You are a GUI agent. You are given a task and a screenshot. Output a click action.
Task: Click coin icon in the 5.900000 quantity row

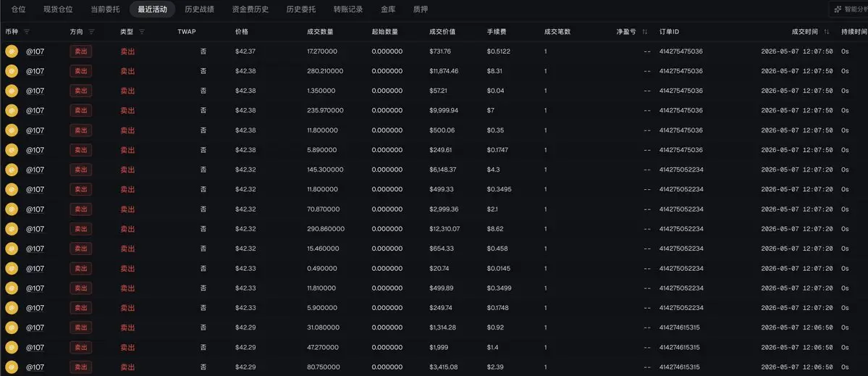click(x=12, y=308)
